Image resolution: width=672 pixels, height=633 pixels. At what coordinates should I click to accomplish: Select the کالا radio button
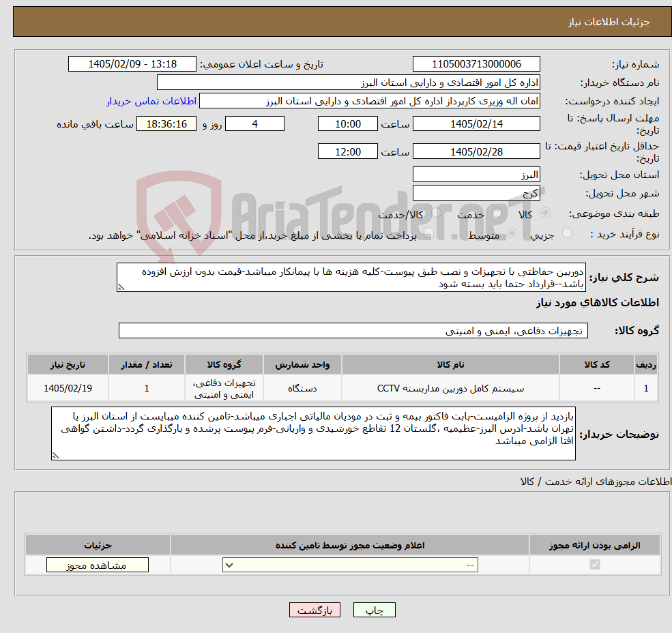click(x=546, y=213)
